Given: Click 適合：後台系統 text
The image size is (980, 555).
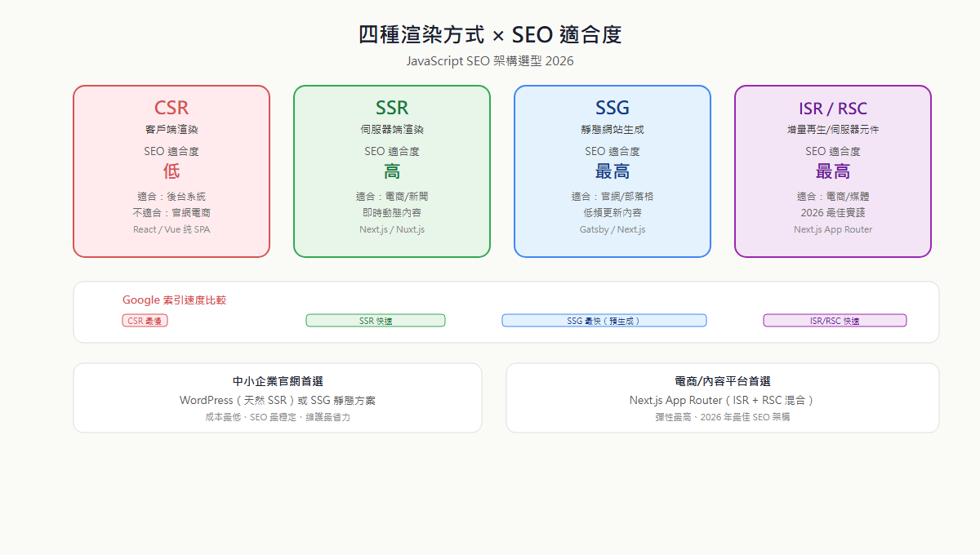Looking at the screenshot, I should tap(171, 197).
